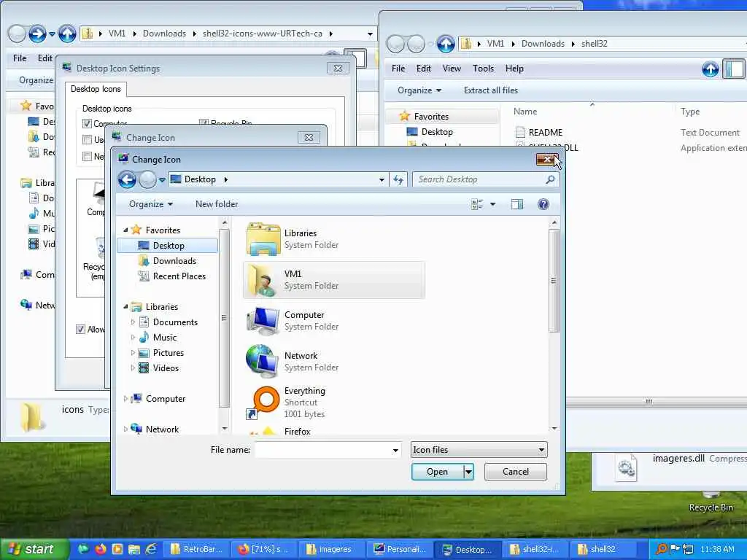The image size is (747, 560).
Task: Tick the User's Files checkbox in Desktop Icon Settings
Action: tap(87, 139)
